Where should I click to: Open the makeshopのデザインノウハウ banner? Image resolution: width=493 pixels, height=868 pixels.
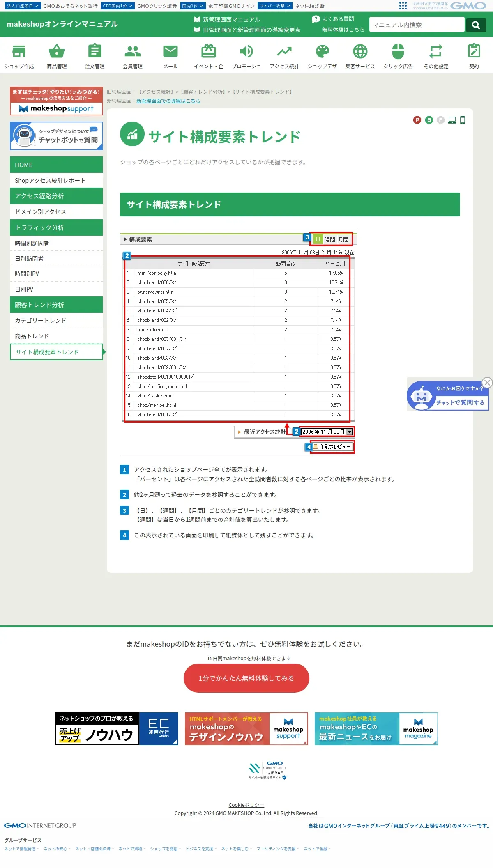pyautogui.click(x=246, y=729)
